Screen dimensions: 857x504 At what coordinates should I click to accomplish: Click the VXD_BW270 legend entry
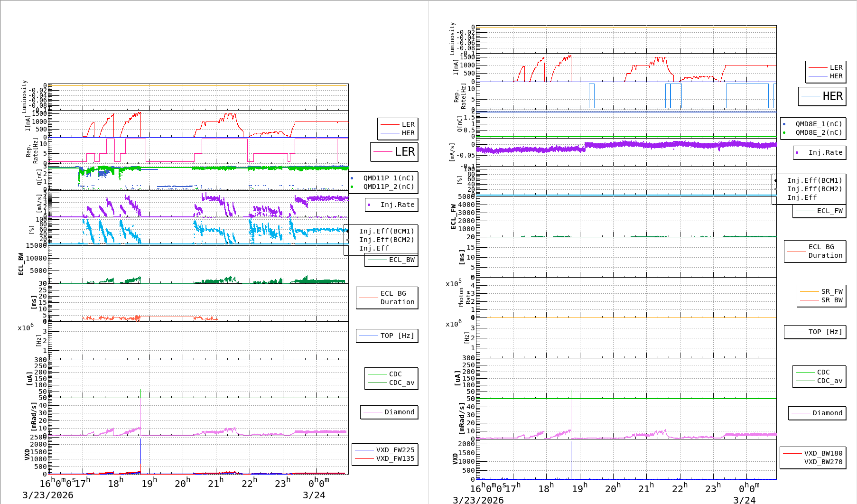point(823,462)
